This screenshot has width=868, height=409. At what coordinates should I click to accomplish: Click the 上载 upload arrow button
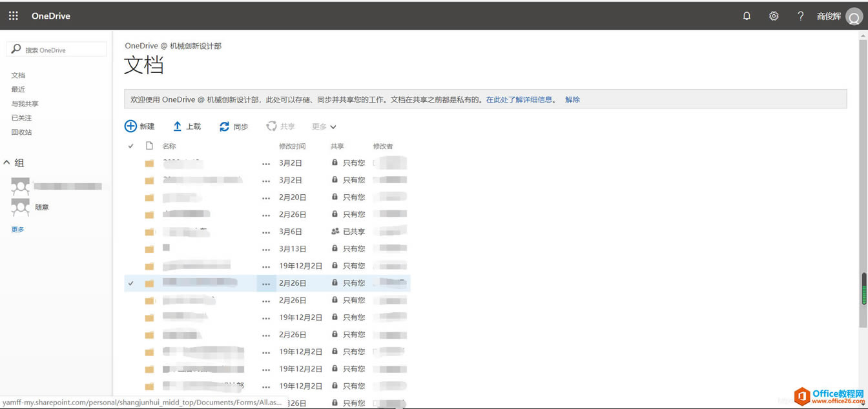click(187, 126)
